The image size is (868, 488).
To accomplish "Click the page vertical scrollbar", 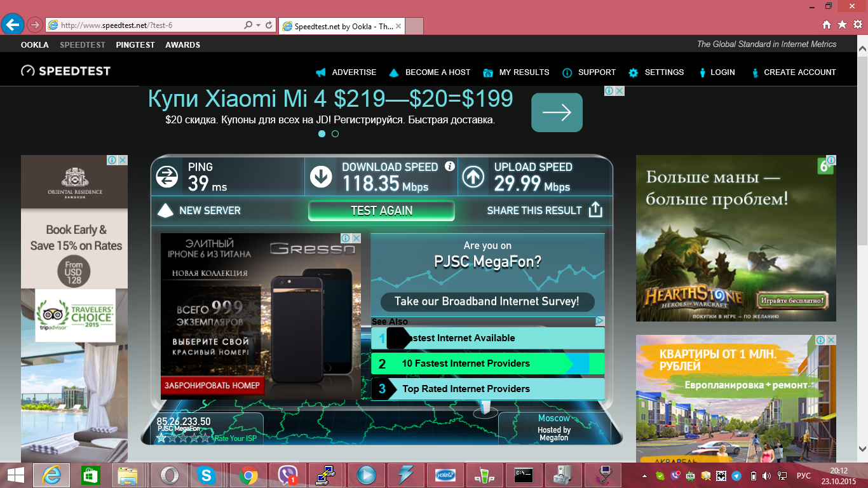I will click(x=862, y=150).
